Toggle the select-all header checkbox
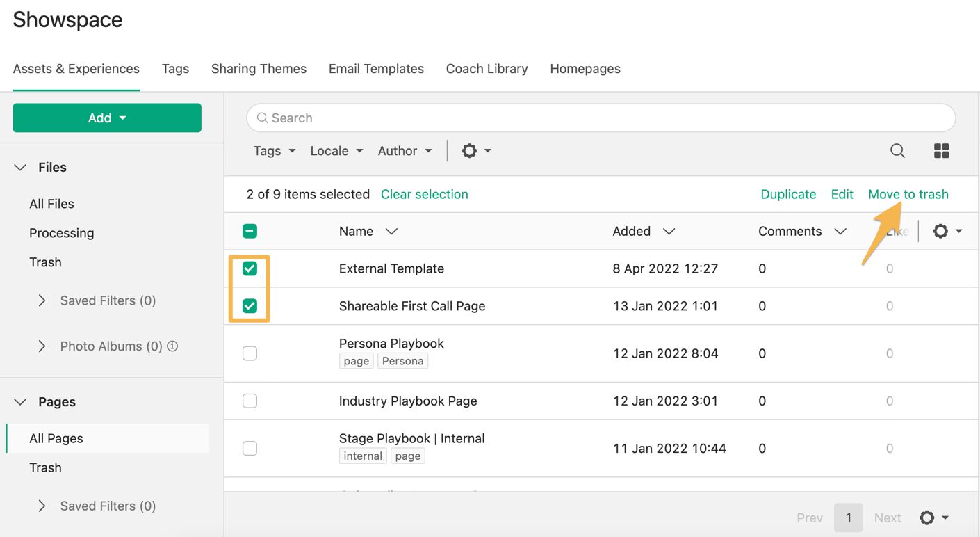 tap(250, 231)
